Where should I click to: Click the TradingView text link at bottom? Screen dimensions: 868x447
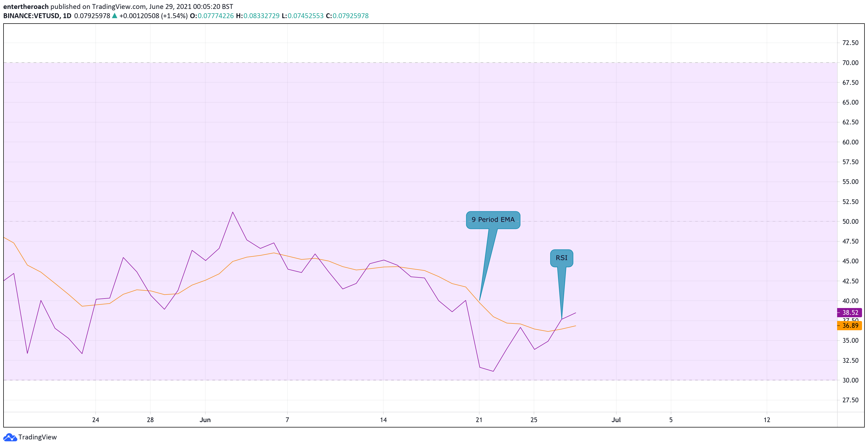37,437
